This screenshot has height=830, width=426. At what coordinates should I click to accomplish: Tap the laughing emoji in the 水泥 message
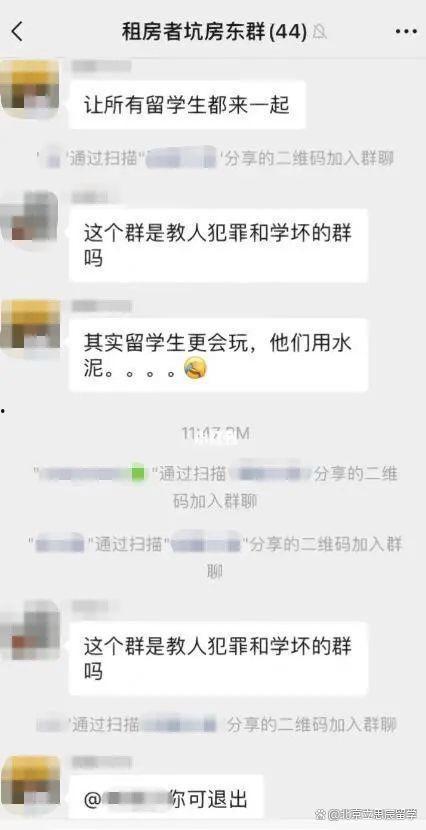coord(195,368)
